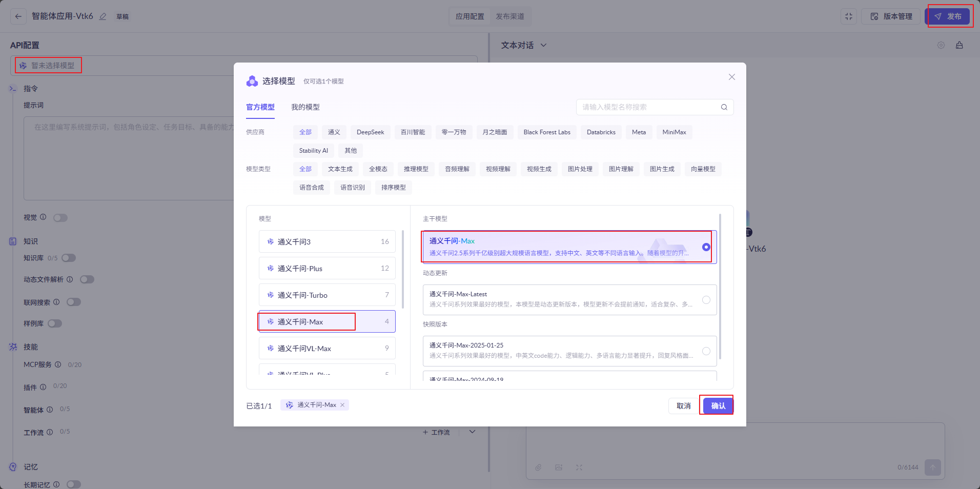The height and width of the screenshot is (489, 980).
Task: Click the model detail panel scrollbar
Action: 720,287
